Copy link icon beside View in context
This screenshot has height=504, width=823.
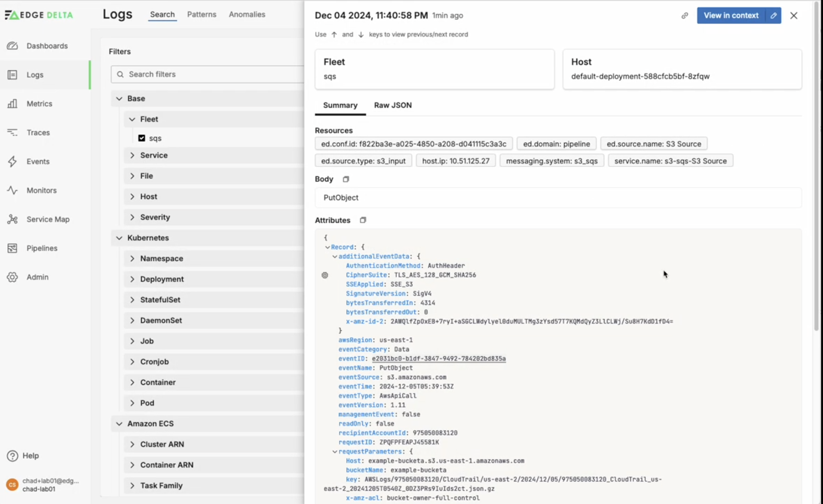tap(685, 16)
